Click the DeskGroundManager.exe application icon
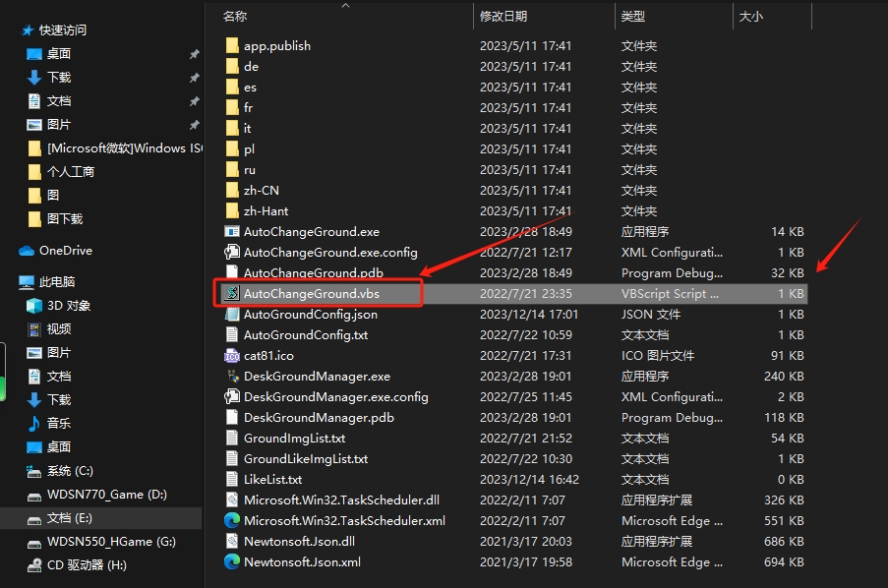Image resolution: width=888 pixels, height=588 pixels. [232, 376]
